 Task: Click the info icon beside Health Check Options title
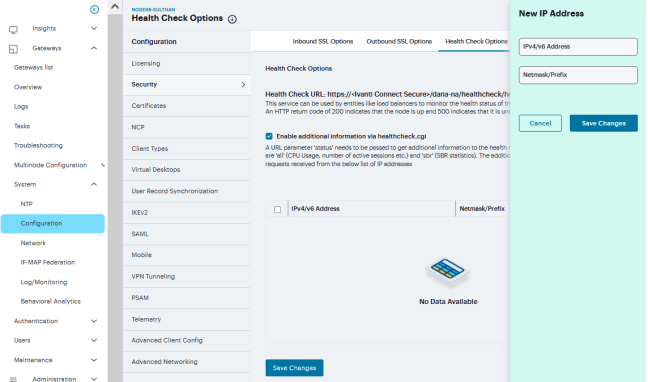pyautogui.click(x=232, y=19)
